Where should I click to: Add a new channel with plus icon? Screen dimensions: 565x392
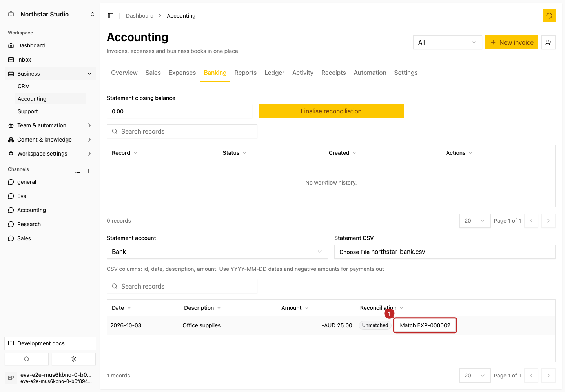tap(89, 171)
